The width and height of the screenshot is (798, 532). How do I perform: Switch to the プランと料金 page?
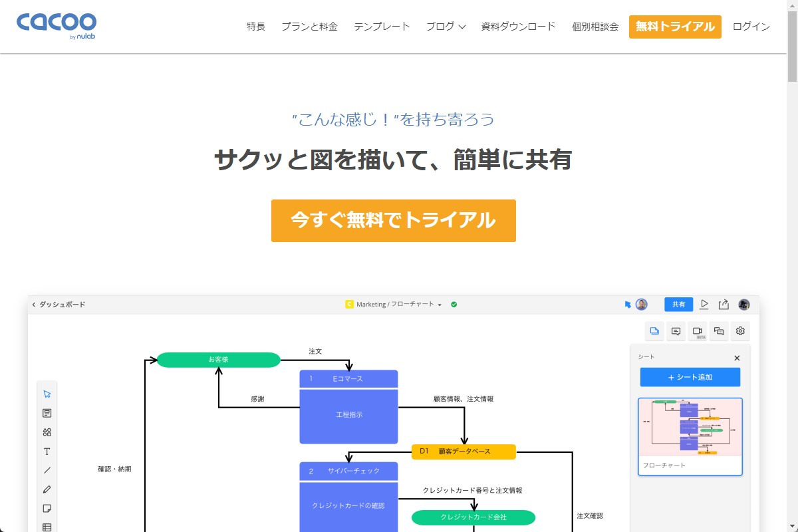point(310,27)
